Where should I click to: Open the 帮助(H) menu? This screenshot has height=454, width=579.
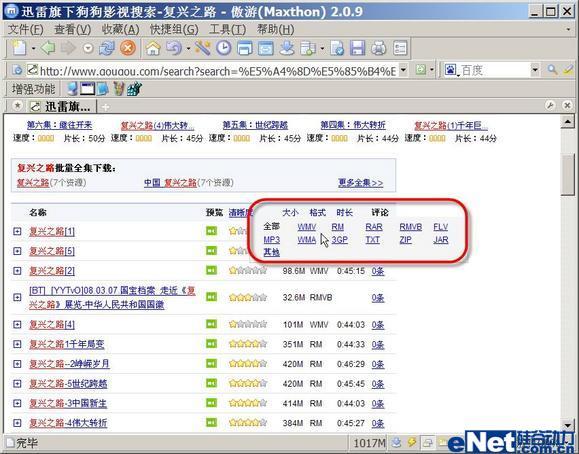click(x=275, y=29)
